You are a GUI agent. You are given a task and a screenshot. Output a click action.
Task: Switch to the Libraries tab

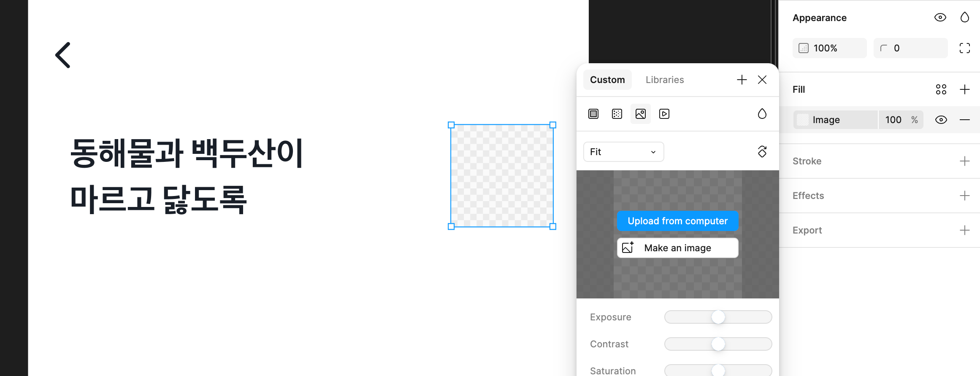pyautogui.click(x=665, y=80)
